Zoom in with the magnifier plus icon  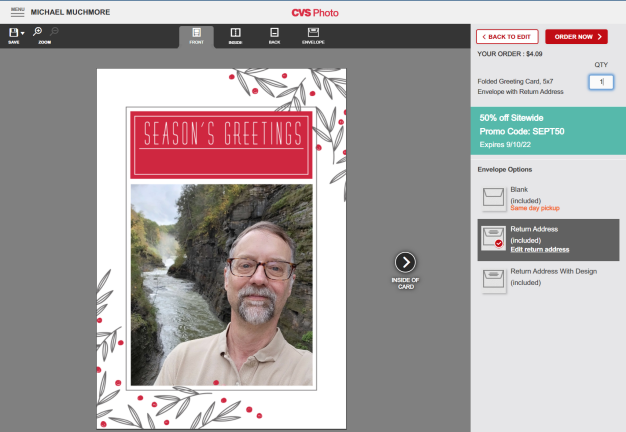[x=38, y=32]
